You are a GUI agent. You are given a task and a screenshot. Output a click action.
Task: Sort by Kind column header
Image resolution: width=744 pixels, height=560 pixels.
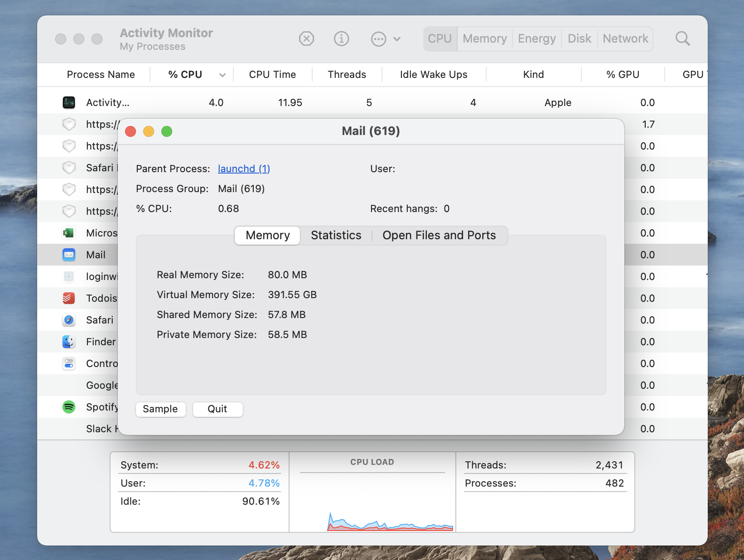point(533,74)
